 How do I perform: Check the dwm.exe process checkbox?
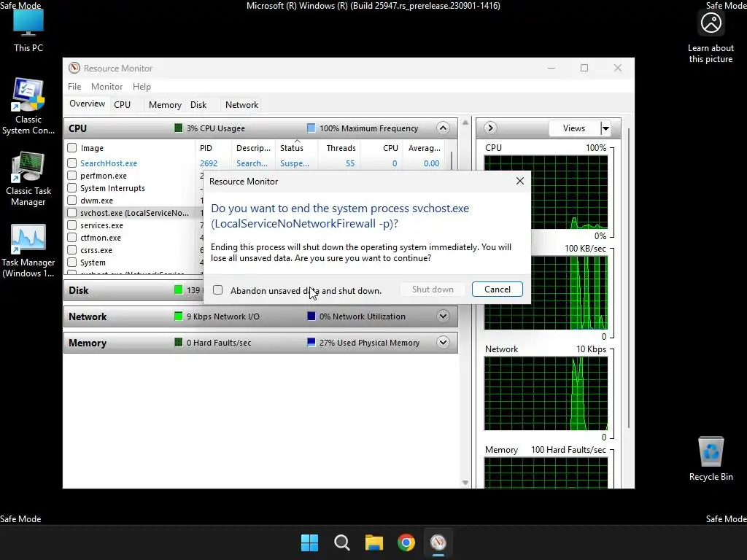tap(72, 200)
